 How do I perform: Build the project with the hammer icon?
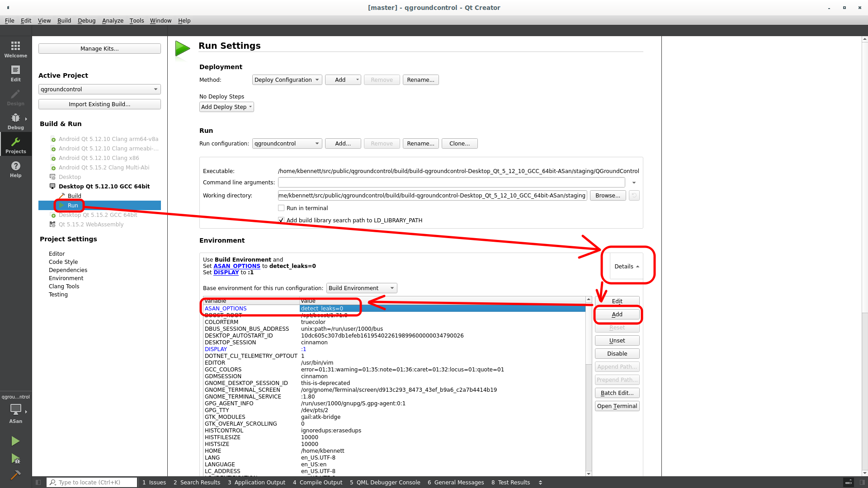coord(15,475)
